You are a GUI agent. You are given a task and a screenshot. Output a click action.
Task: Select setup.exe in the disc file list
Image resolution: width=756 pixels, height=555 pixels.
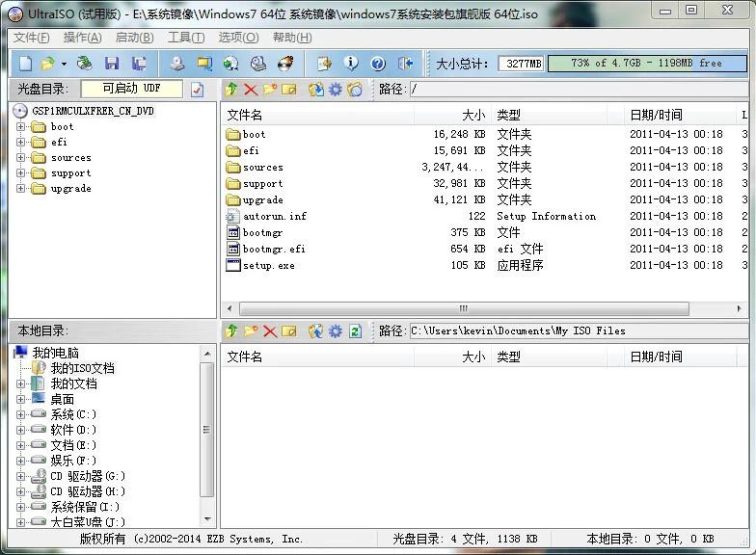tap(268, 266)
